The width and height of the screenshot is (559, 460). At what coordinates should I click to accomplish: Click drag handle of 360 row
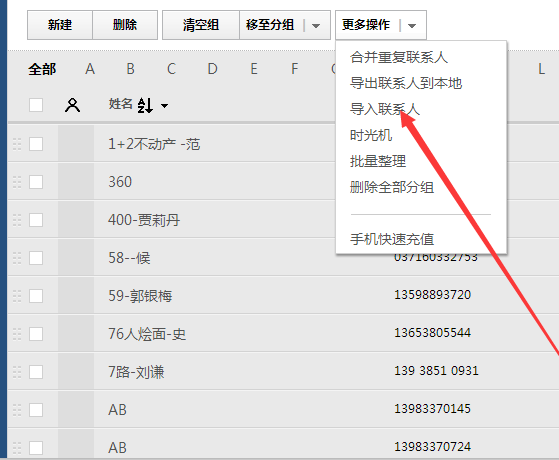point(17,182)
